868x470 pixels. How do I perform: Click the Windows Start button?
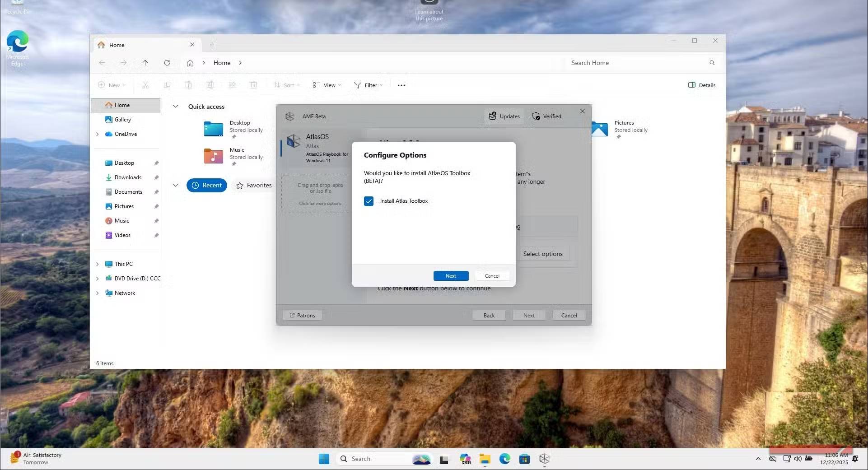[x=324, y=459]
